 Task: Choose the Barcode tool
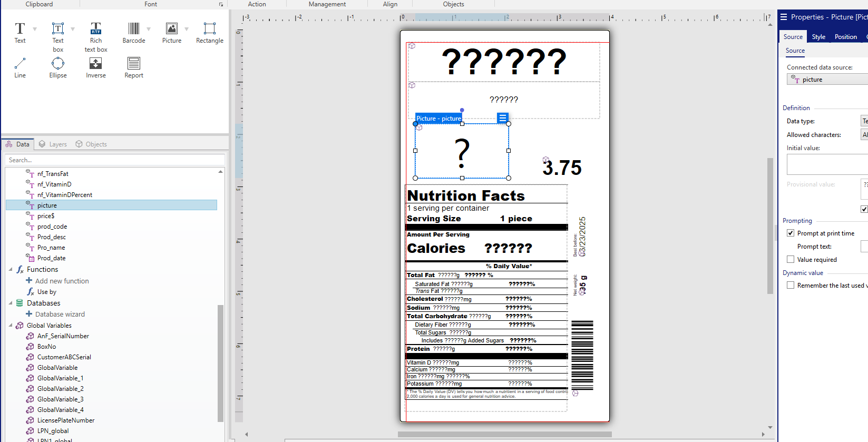[x=133, y=33]
